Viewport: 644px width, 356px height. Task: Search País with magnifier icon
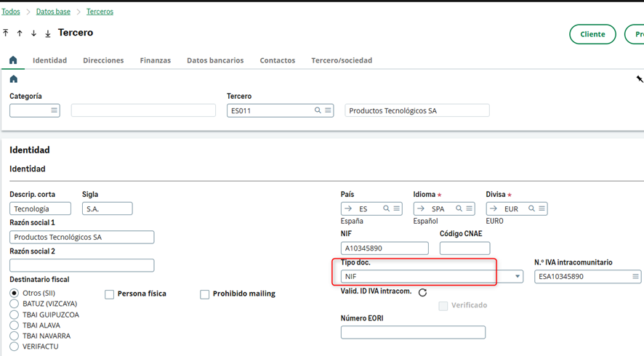386,209
